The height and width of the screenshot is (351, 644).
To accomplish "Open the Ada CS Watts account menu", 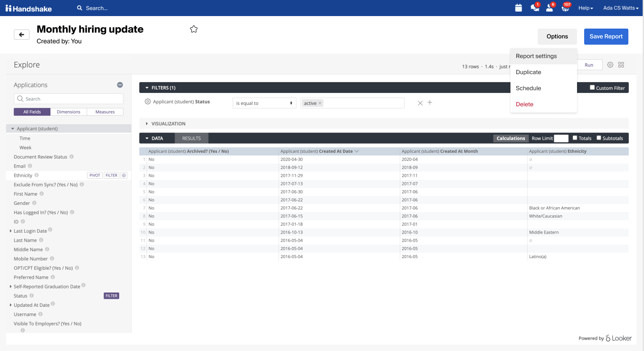I will pyautogui.click(x=621, y=8).
